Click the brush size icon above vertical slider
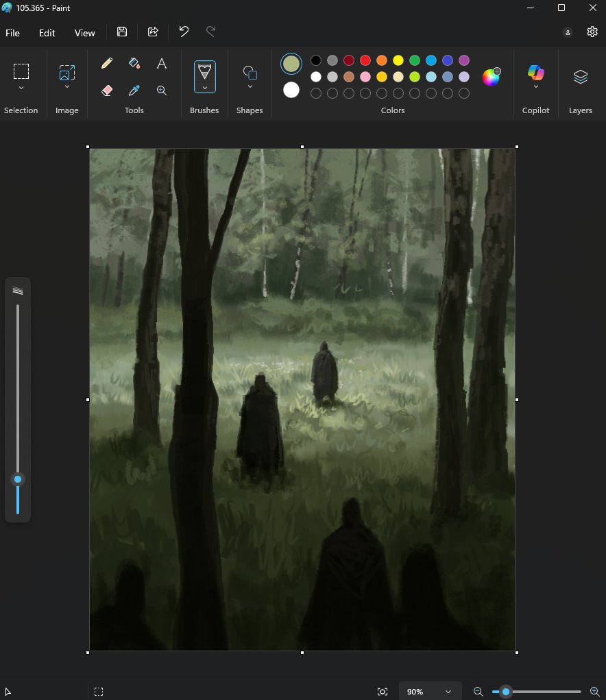 (18, 291)
